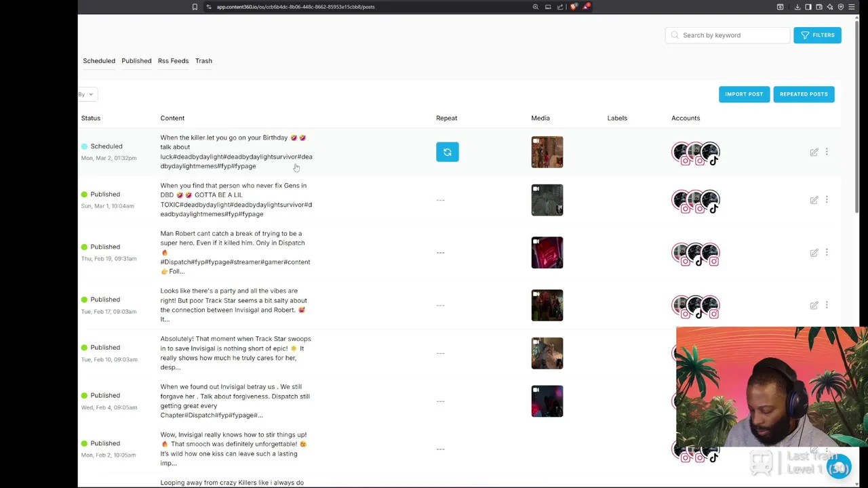
Task: Click the Brave shield icon
Action: point(574,7)
